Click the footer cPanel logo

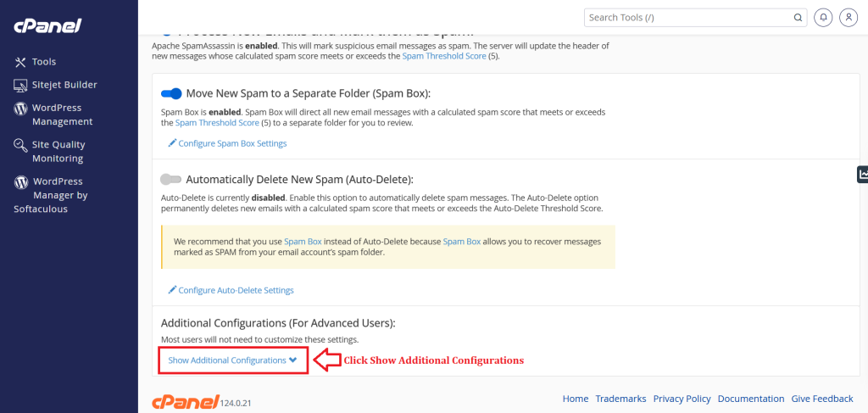click(186, 403)
